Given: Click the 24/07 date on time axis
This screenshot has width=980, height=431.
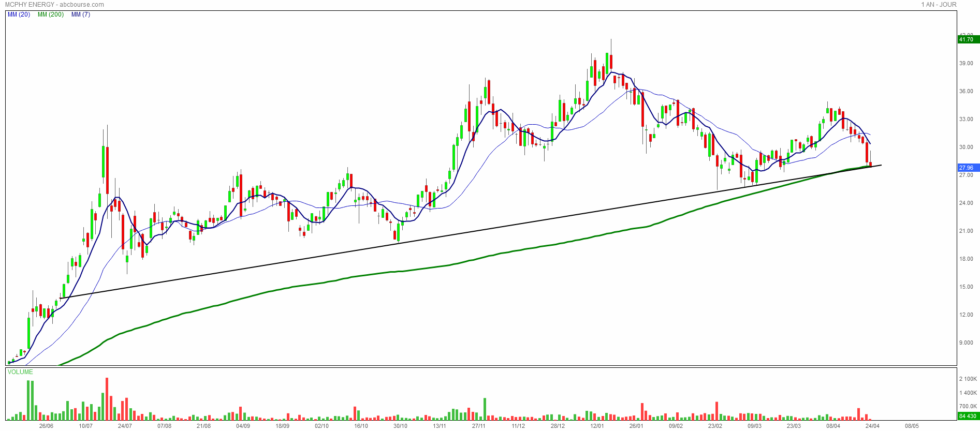Looking at the screenshot, I should point(125,426).
